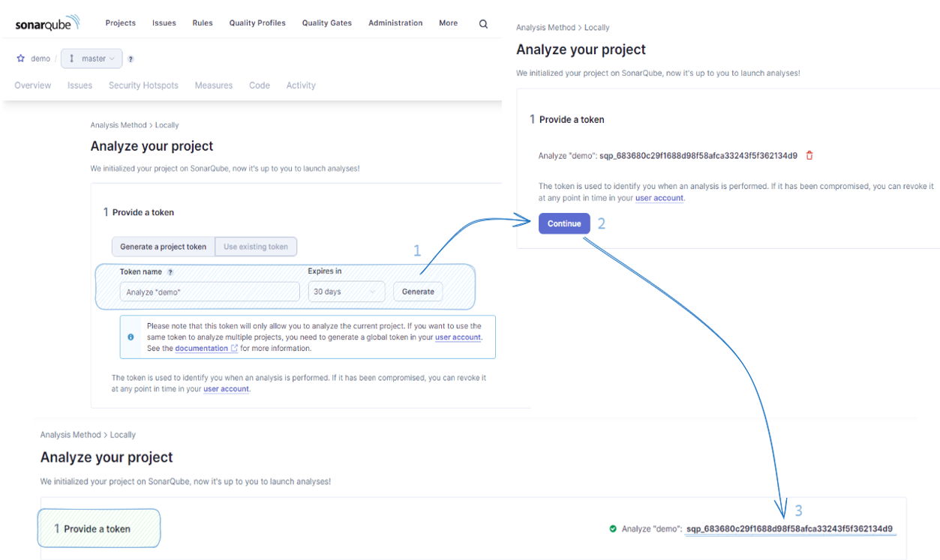
Task: Click the Token name input field
Action: pyautogui.click(x=209, y=292)
